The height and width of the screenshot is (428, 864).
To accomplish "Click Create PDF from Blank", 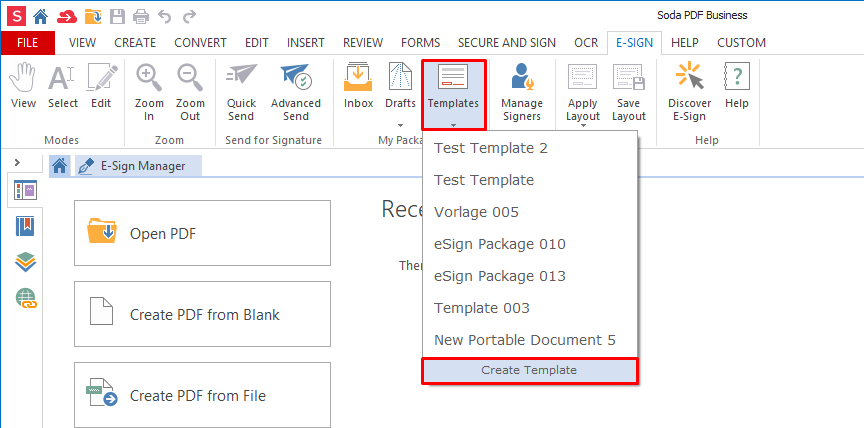I will tap(202, 314).
